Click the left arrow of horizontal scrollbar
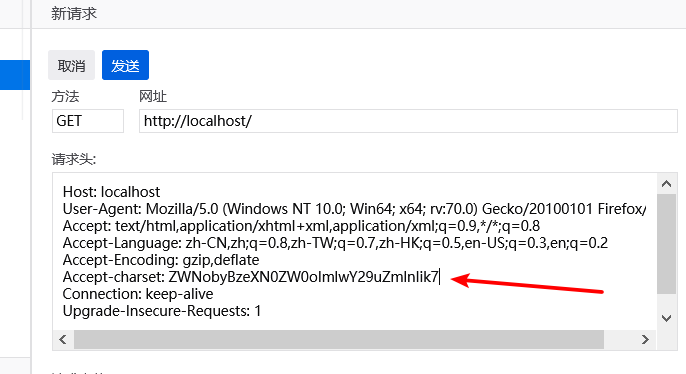Image resolution: width=686 pixels, height=374 pixels. tap(63, 339)
